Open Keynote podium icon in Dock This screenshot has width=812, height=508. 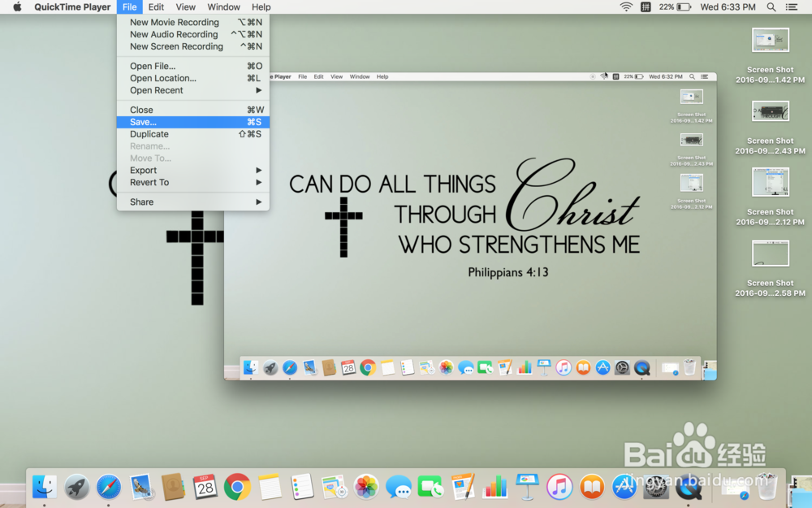(527, 487)
